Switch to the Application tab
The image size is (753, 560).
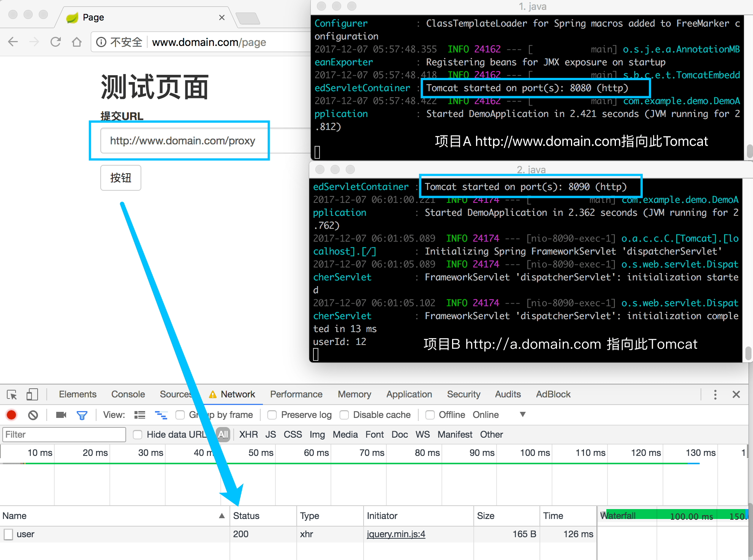(409, 394)
